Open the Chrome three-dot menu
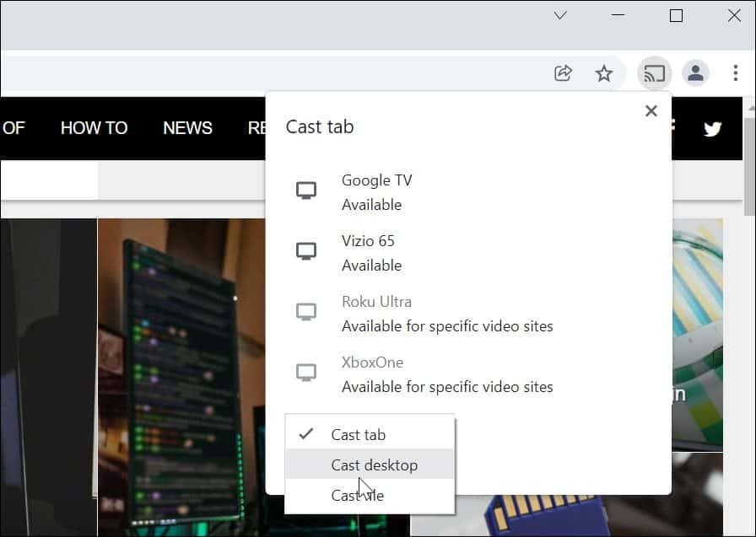This screenshot has width=756, height=537. [x=735, y=73]
